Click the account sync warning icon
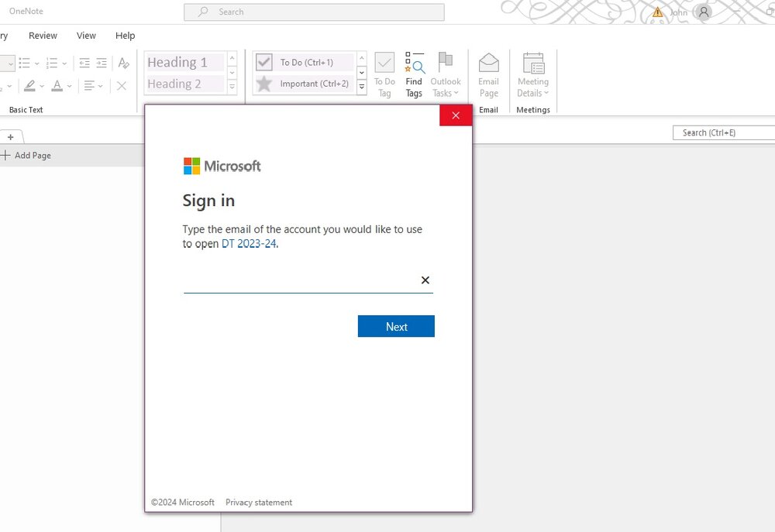Image resolution: width=775 pixels, height=532 pixels. 657,12
